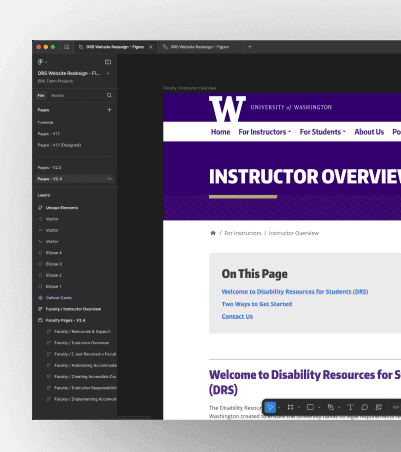
Task: Open Rectangle shape tools dropdown arrow
Action: pos(319,407)
